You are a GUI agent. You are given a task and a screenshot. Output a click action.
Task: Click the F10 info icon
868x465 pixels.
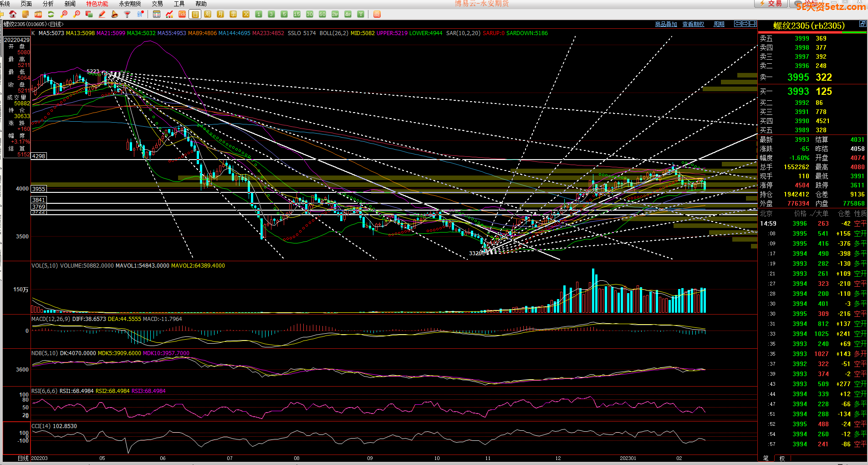(38, 15)
